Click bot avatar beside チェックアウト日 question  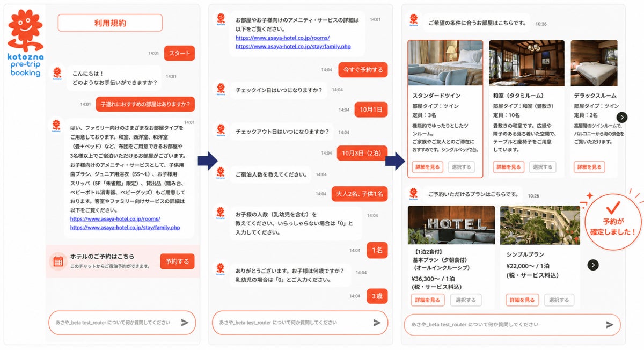[219, 130]
